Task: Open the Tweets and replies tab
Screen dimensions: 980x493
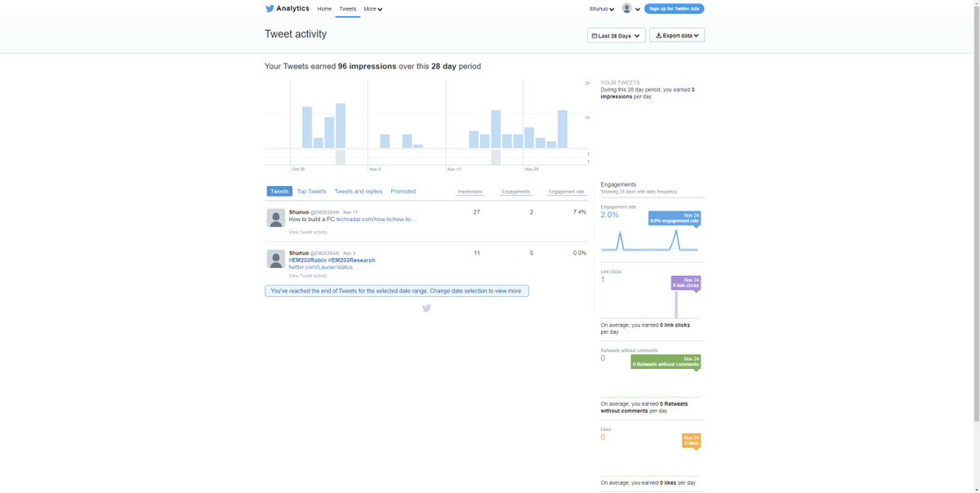Action: tap(359, 191)
